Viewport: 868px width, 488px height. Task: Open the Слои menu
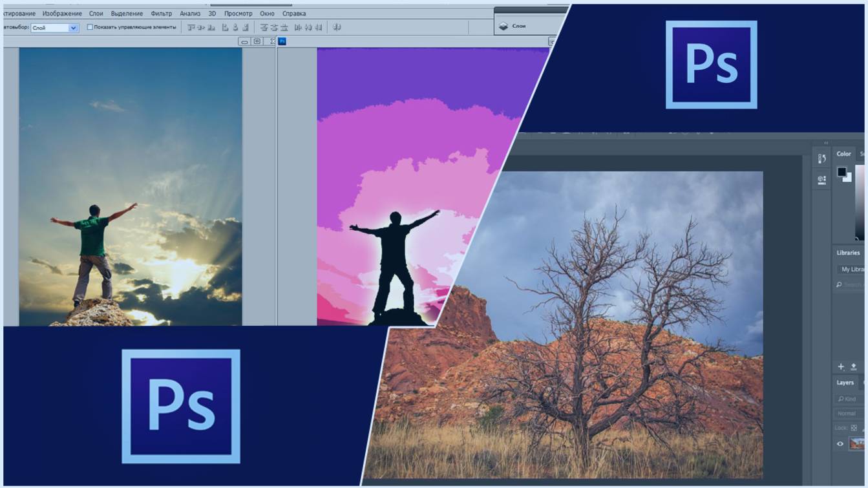[x=96, y=14]
